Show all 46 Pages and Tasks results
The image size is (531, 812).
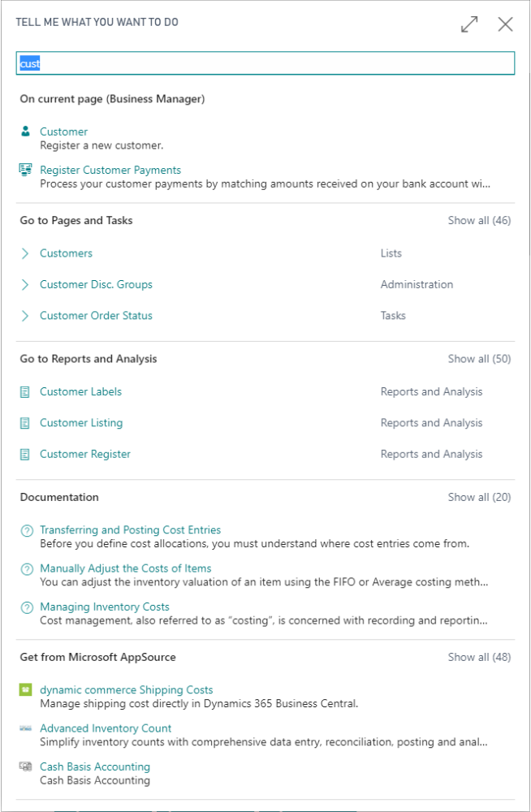coord(479,221)
